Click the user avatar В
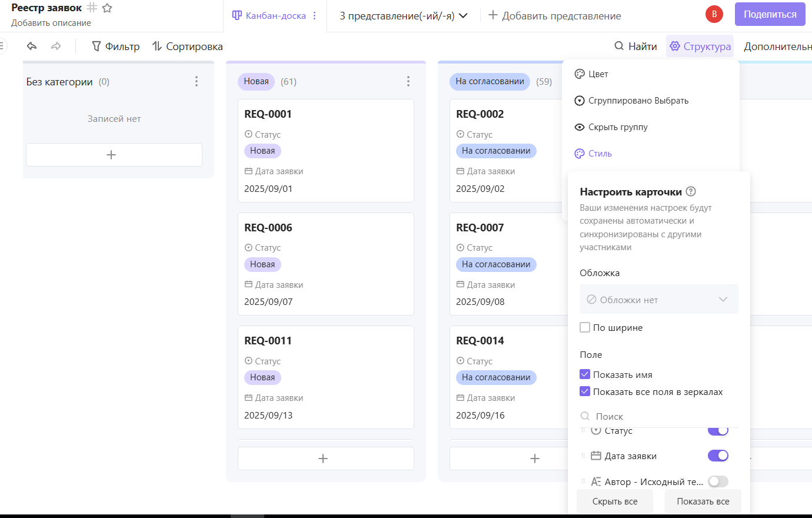 (x=714, y=14)
